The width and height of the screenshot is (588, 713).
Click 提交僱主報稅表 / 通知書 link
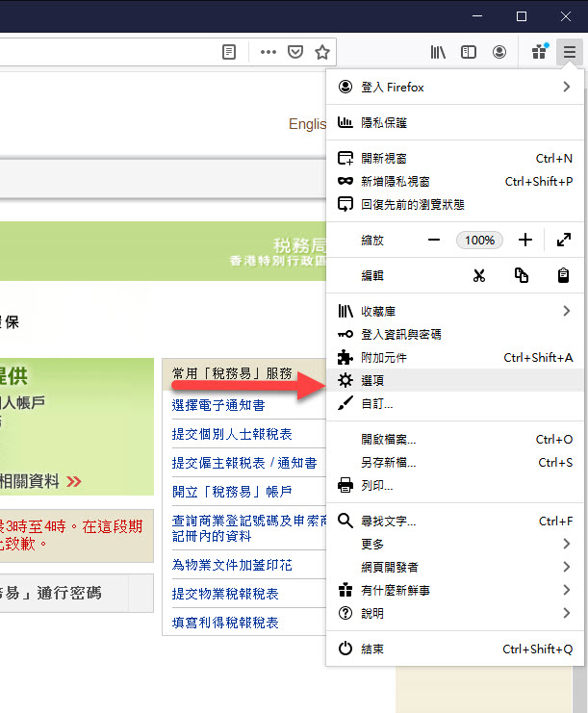pyautogui.click(x=244, y=463)
